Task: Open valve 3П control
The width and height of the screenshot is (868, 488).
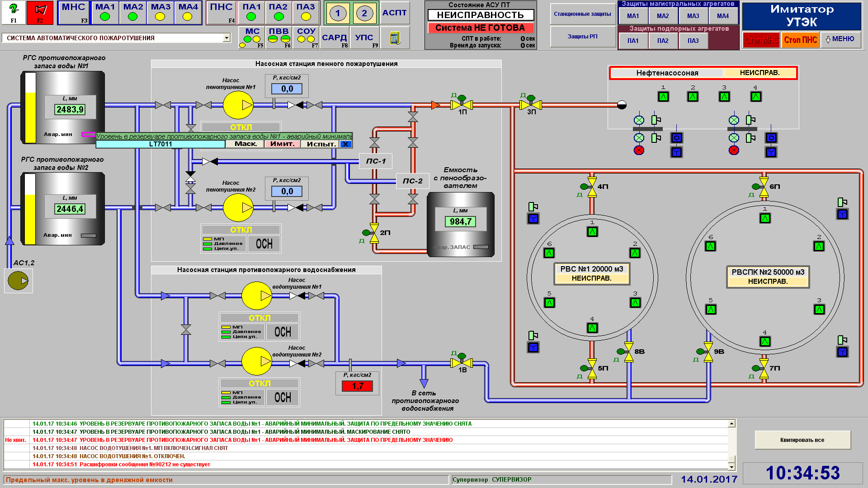Action: pos(531,103)
